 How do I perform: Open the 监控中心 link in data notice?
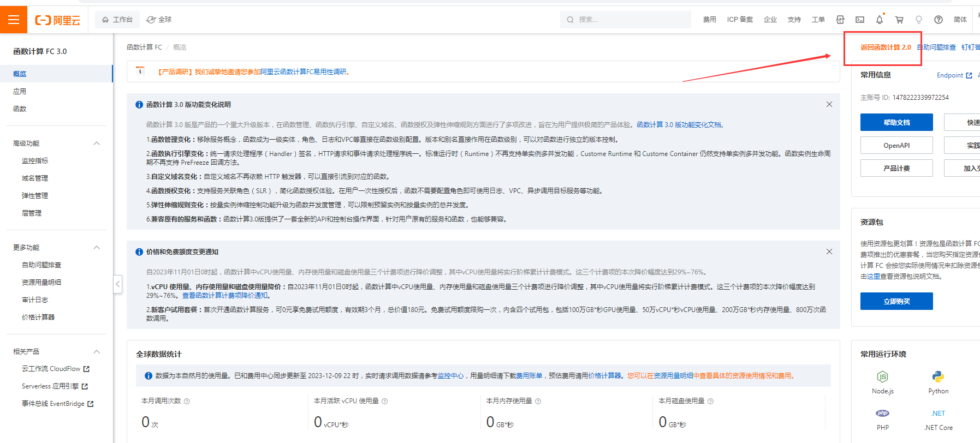coord(450,376)
